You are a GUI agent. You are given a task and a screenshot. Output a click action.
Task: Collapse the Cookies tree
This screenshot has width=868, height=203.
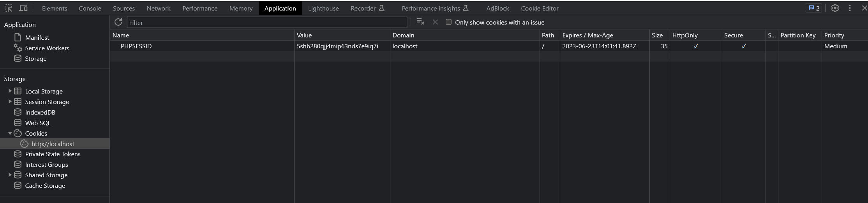coord(10,133)
